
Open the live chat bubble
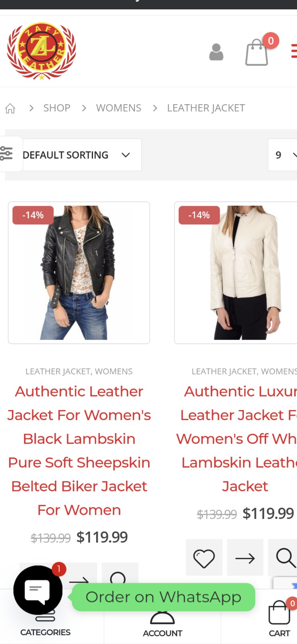coord(37,590)
